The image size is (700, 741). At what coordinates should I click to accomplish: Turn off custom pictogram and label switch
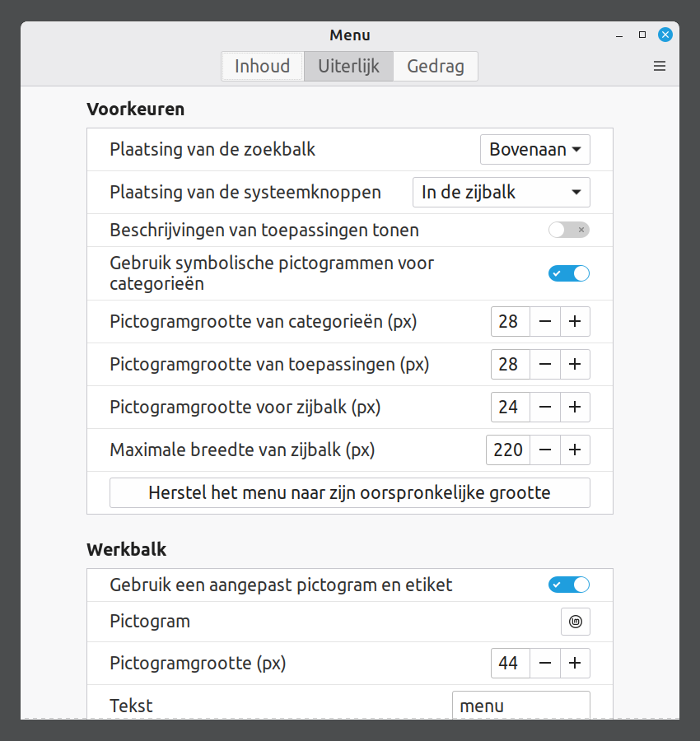pyautogui.click(x=569, y=585)
